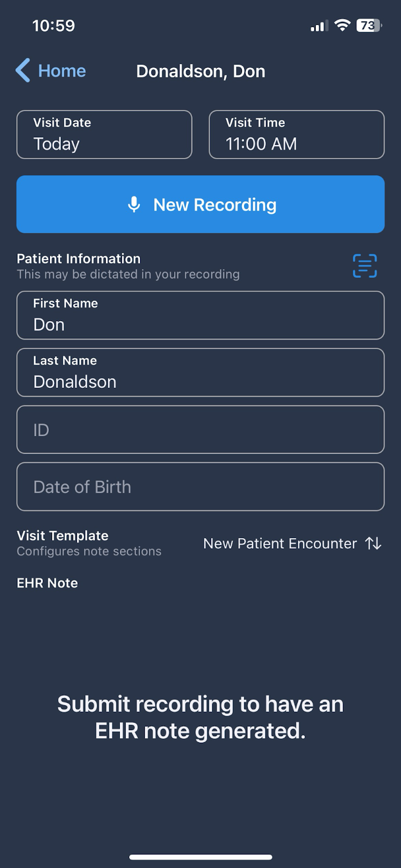Edit the First Name field
This screenshot has height=868, width=401.
[x=200, y=315]
